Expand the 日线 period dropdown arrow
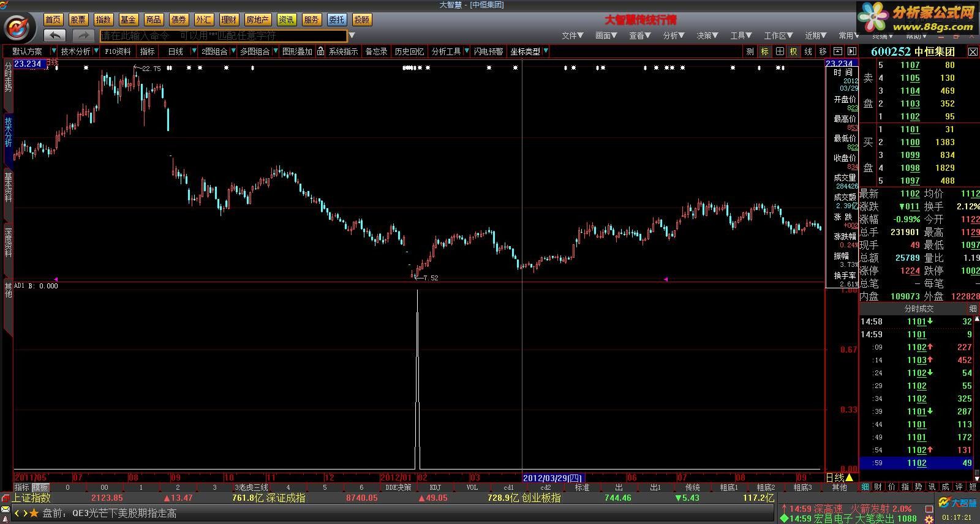The image size is (980, 524). pos(194,51)
